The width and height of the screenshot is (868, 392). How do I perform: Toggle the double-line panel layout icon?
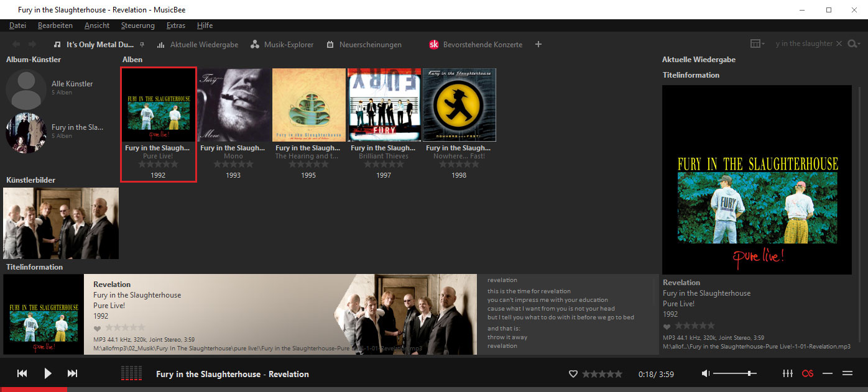pos(847,373)
